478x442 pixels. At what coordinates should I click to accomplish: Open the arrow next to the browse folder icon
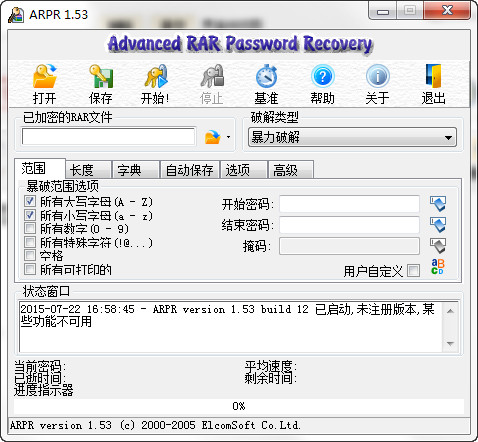point(228,137)
